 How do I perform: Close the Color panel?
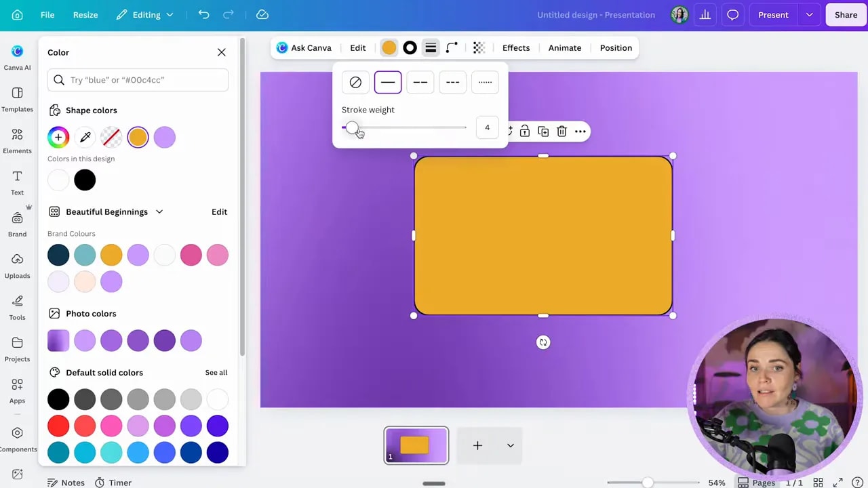click(x=222, y=52)
